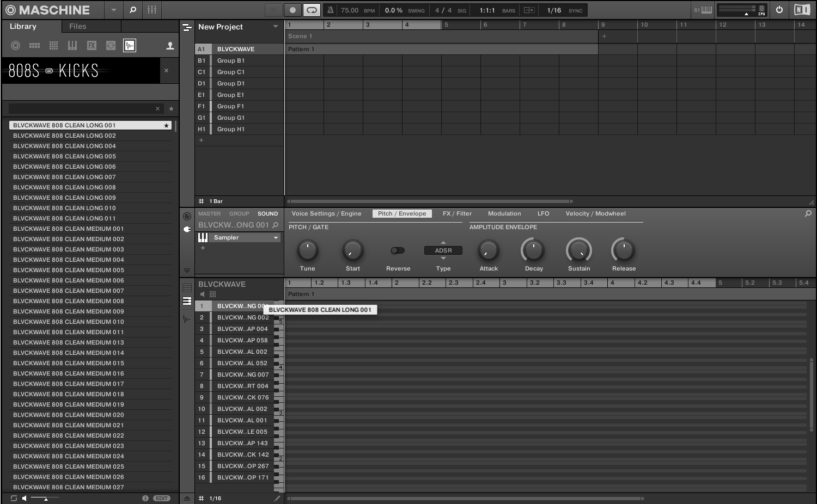Open the Sampler plugin dropdown
The height and width of the screenshot is (504, 817).
[276, 238]
